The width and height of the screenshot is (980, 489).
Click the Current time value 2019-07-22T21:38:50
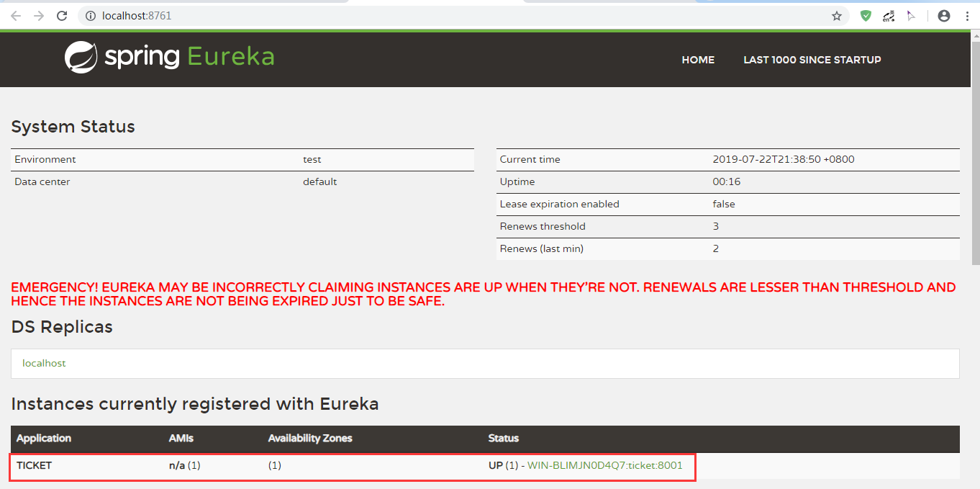pyautogui.click(x=784, y=159)
